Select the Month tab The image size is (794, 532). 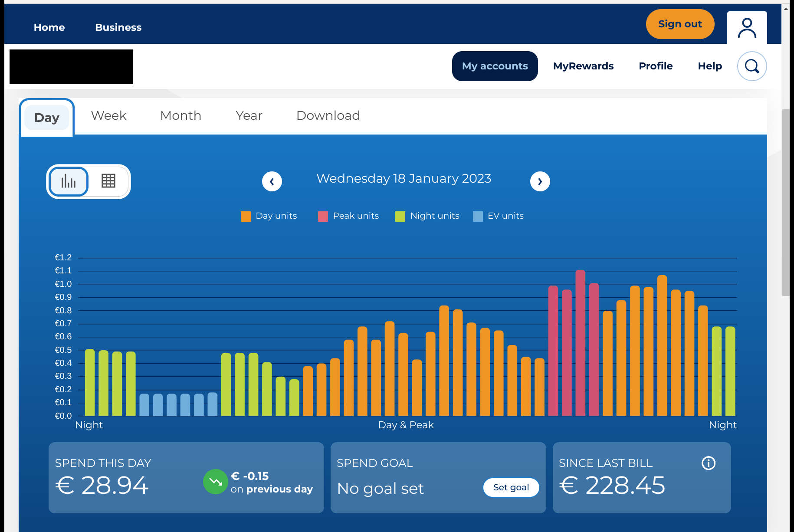(x=180, y=115)
